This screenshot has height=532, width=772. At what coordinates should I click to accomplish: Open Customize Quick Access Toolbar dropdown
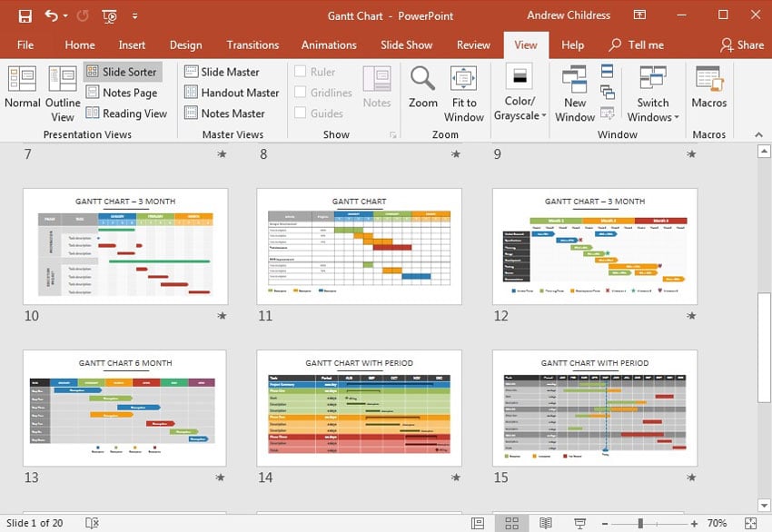(x=135, y=16)
